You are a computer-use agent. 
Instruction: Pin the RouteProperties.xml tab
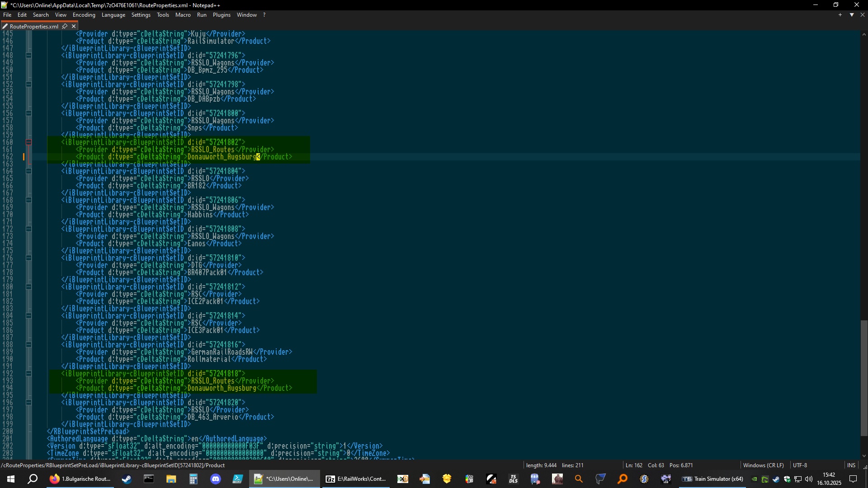65,26
